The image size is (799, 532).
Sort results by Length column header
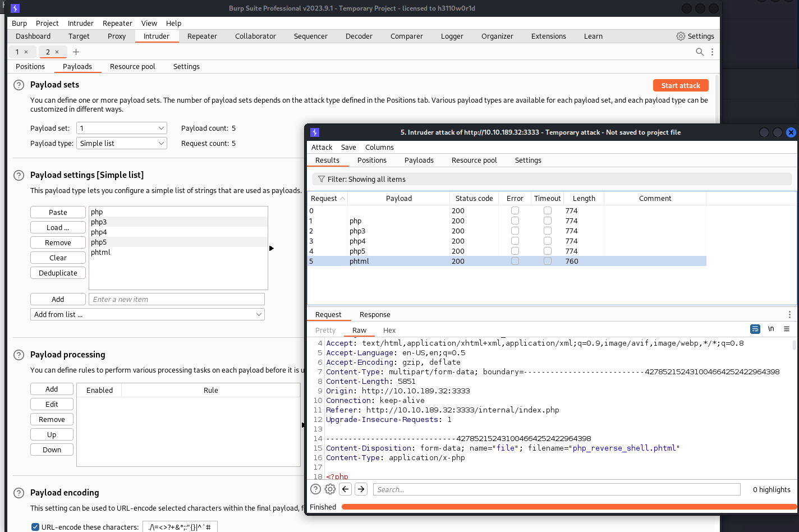click(x=584, y=198)
